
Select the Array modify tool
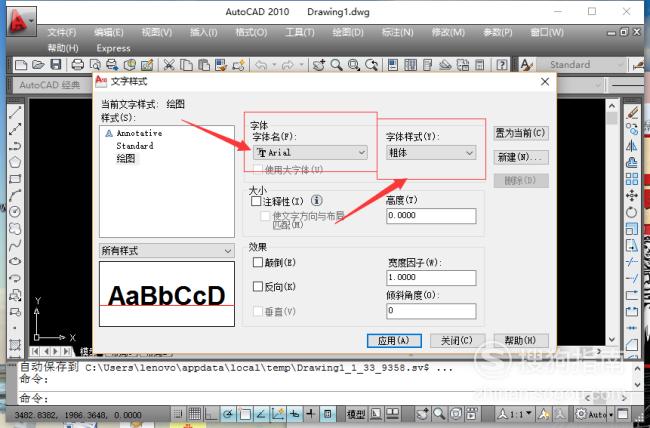click(x=632, y=179)
